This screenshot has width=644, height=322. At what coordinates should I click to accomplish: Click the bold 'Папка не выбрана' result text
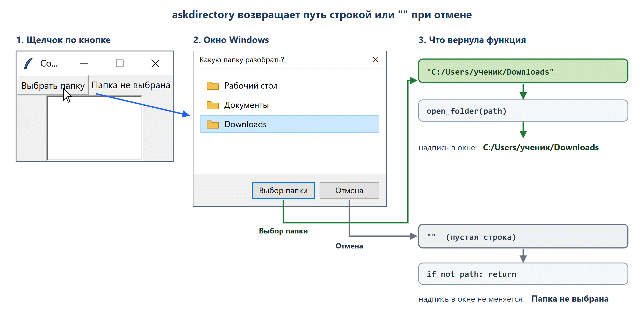(570, 299)
